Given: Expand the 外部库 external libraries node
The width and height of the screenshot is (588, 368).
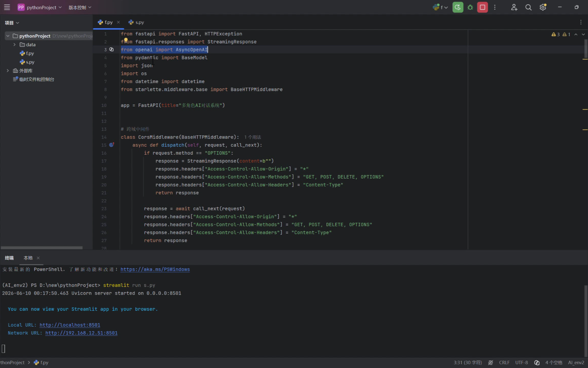Looking at the screenshot, I should pyautogui.click(x=8, y=70).
